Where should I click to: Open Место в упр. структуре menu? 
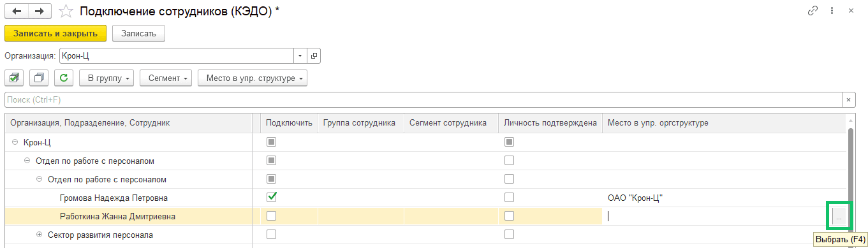pyautogui.click(x=253, y=78)
